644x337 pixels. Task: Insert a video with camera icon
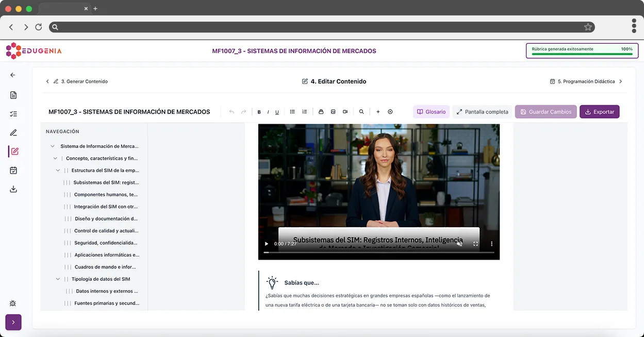coord(345,112)
